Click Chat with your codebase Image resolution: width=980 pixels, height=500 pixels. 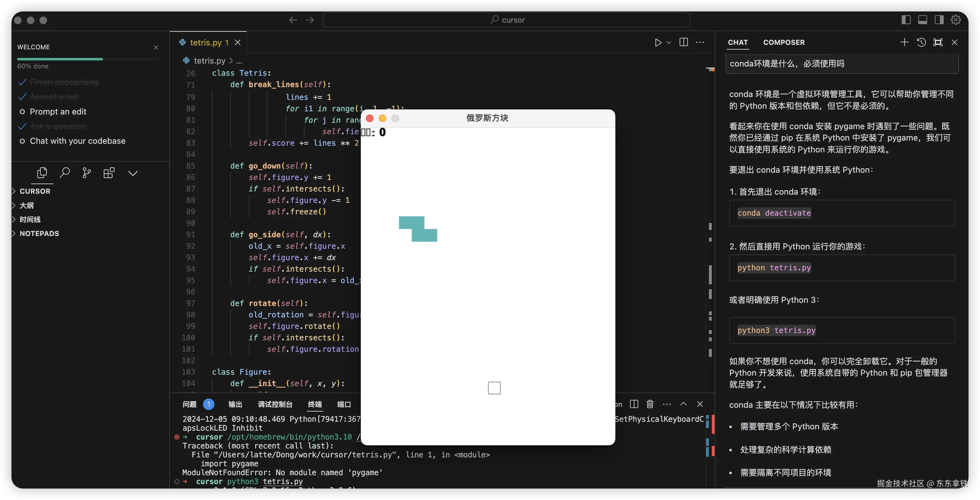click(x=78, y=141)
